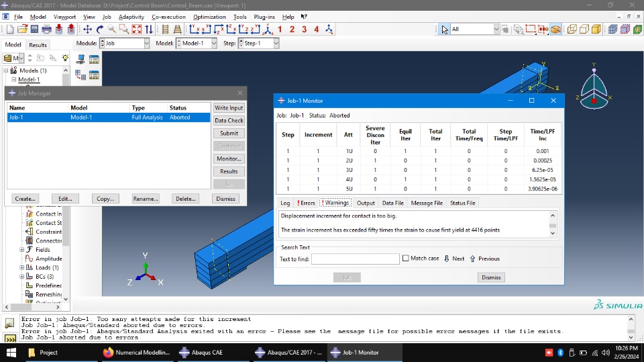Select the shaded render style icon
This screenshot has width=644, height=362.
pos(596,29)
